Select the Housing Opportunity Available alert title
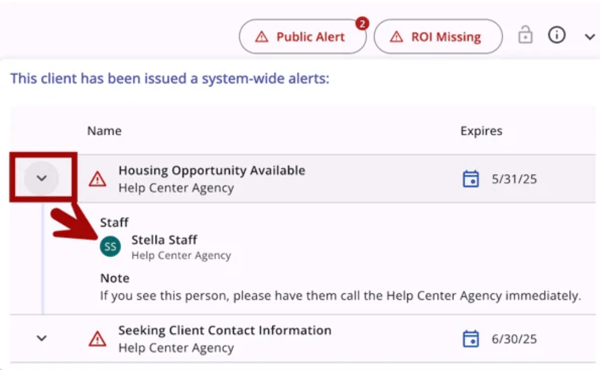Image resolution: width=600 pixels, height=370 pixels. [212, 170]
